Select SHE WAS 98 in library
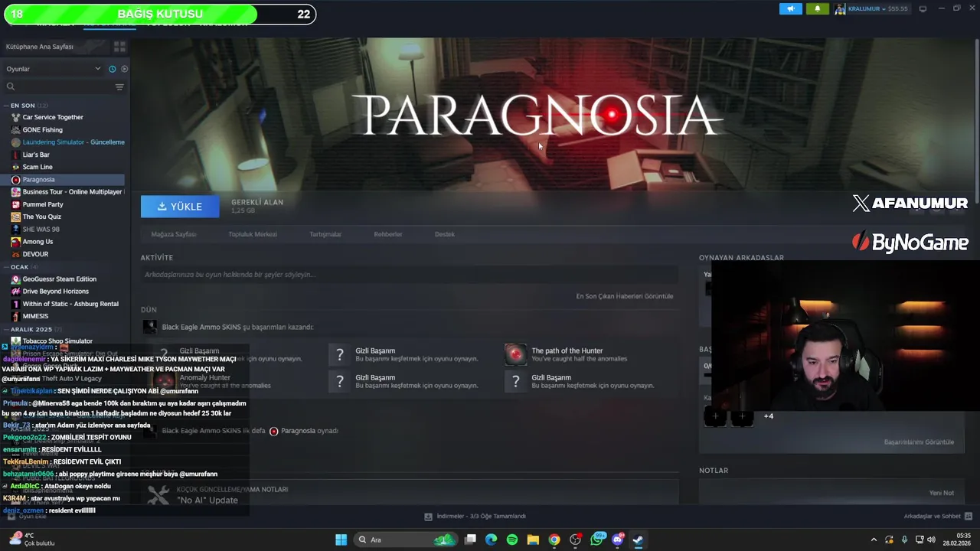Image resolution: width=980 pixels, height=551 pixels. coord(41,229)
